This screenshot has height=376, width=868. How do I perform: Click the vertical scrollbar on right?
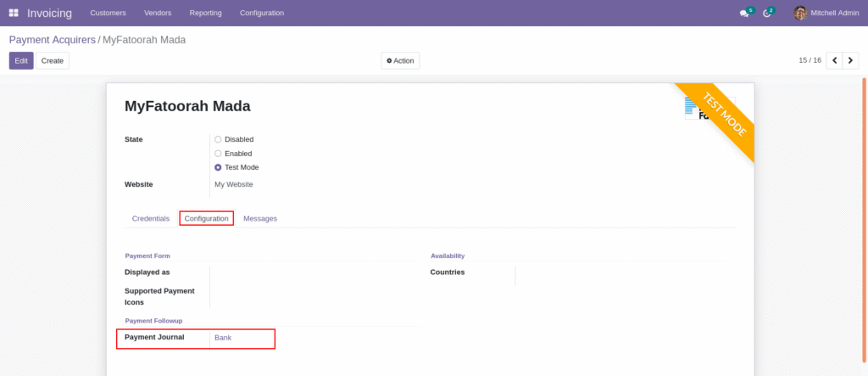pyautogui.click(x=864, y=212)
